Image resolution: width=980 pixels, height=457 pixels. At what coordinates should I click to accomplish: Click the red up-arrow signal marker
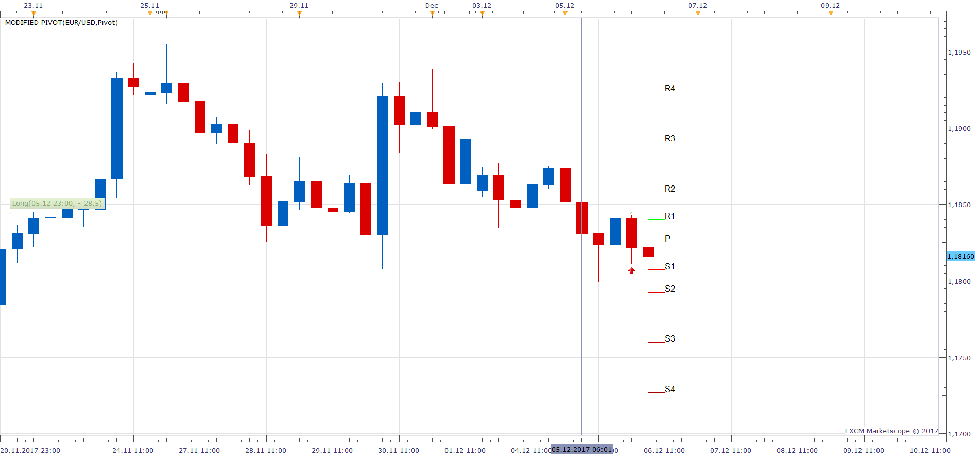[631, 270]
